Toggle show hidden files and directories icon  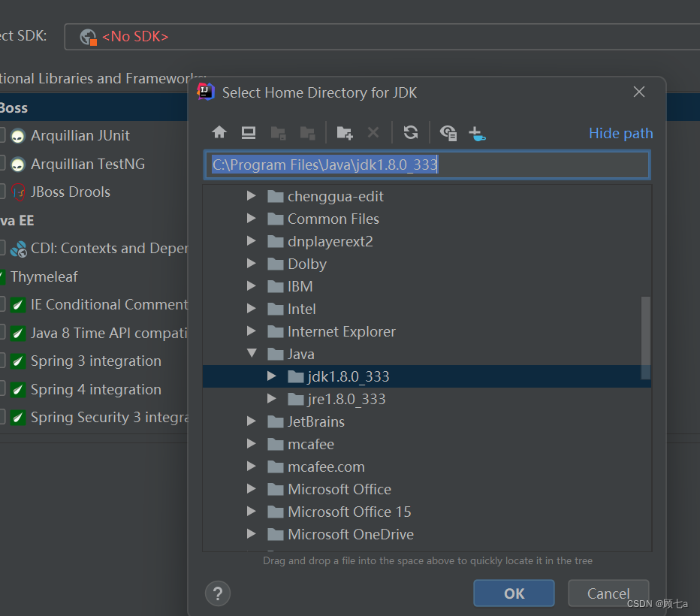448,132
